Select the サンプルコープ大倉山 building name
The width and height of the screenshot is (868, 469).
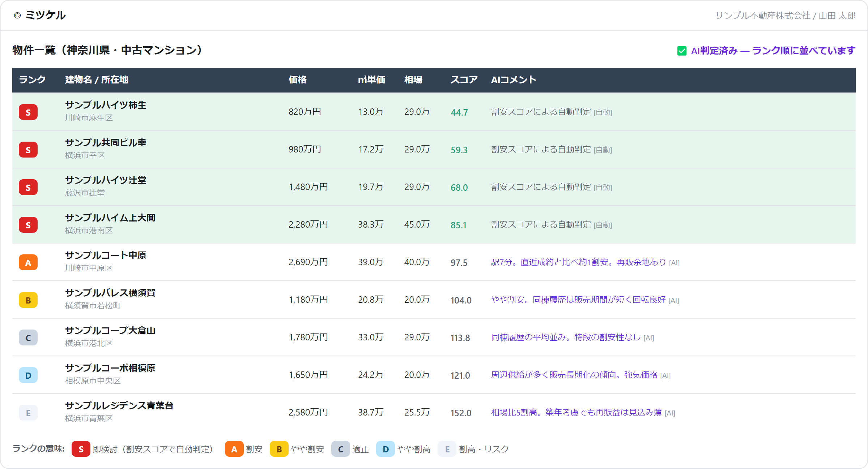[110, 331]
